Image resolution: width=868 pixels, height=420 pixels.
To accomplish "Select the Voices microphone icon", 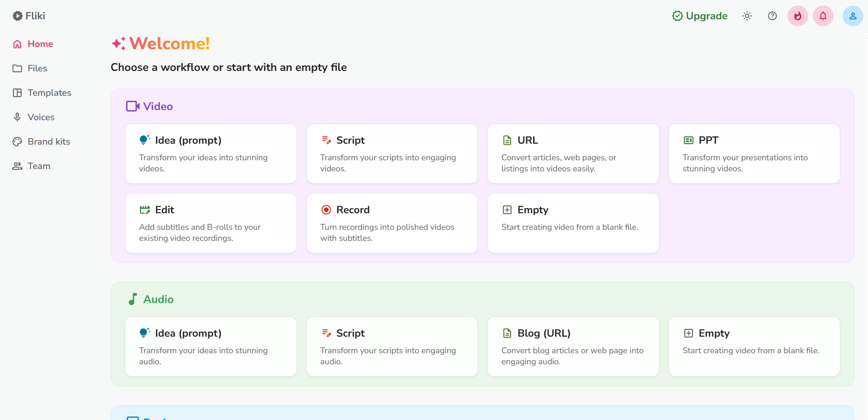I will (17, 117).
